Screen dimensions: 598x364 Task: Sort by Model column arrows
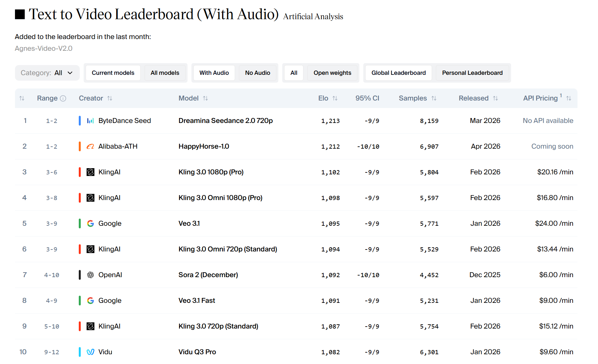tap(205, 98)
